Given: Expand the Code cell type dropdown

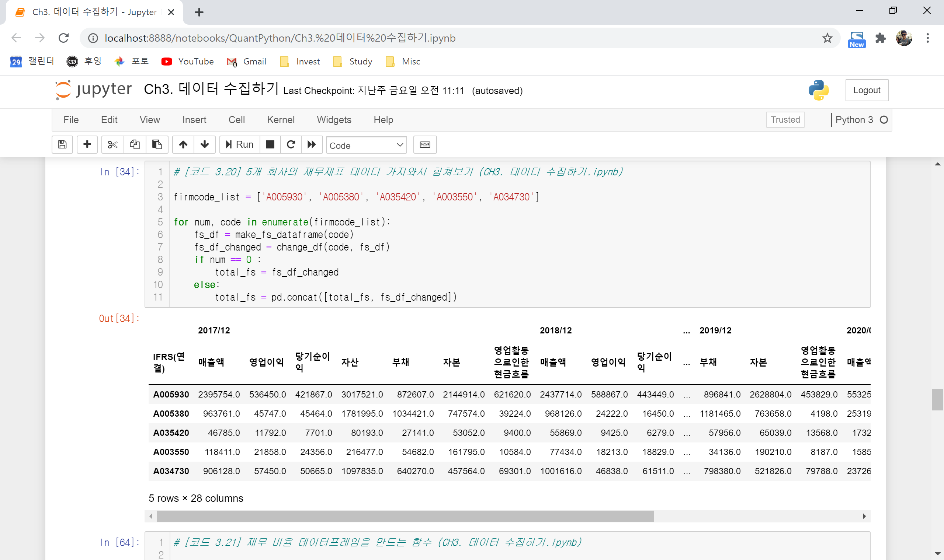Looking at the screenshot, I should click(x=366, y=145).
